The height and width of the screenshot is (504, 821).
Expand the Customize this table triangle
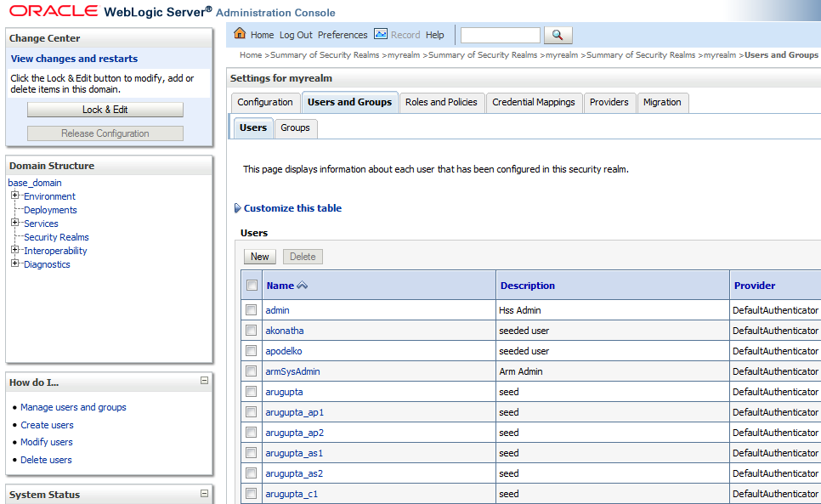coord(237,208)
